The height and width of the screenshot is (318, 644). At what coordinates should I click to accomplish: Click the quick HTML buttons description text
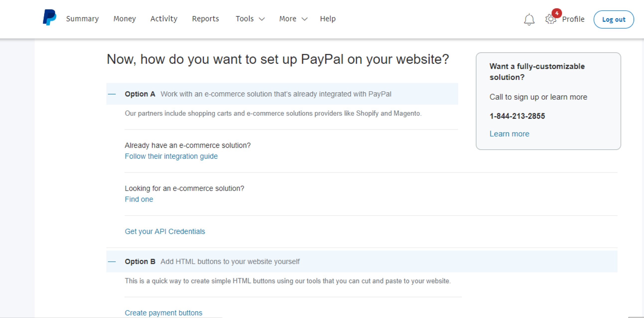[x=287, y=281]
